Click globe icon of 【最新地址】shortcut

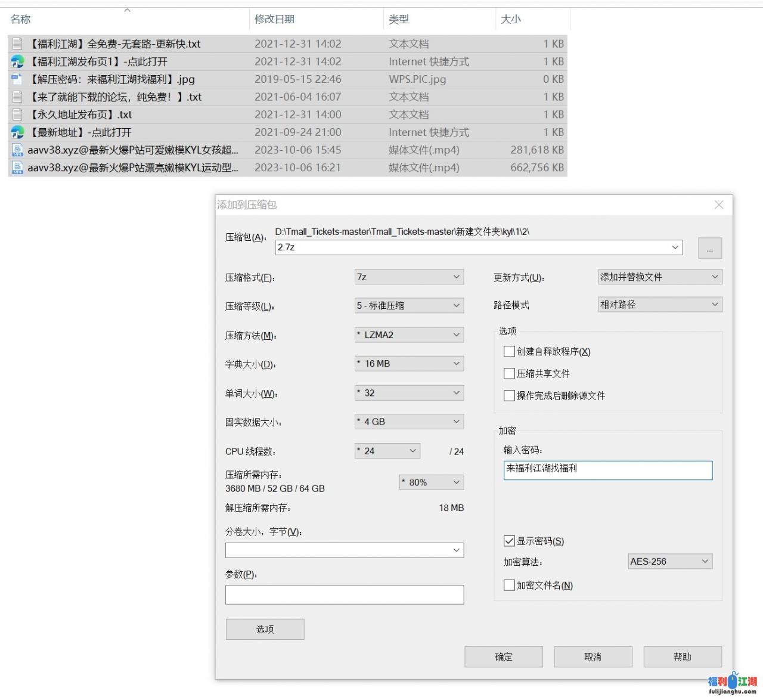tap(16, 132)
